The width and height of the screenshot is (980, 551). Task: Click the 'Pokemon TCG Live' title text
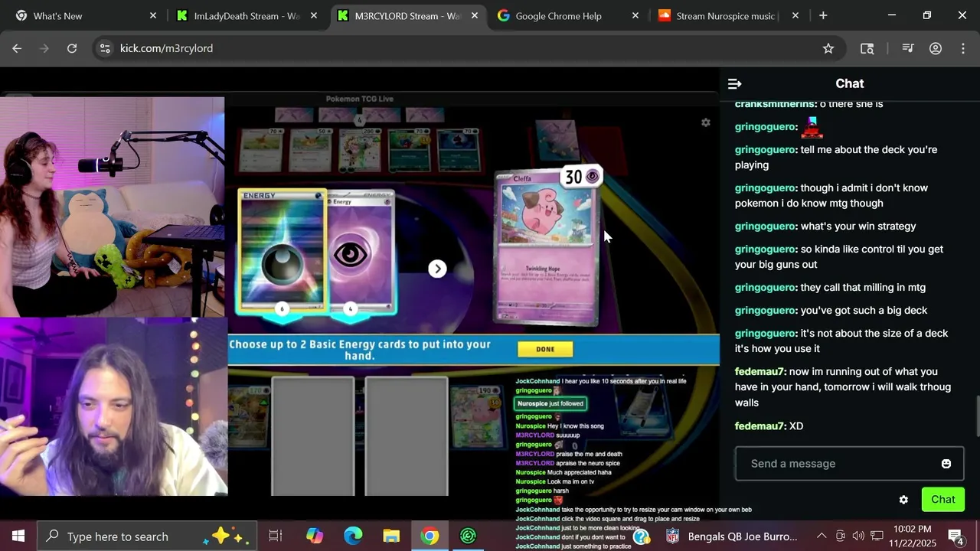pyautogui.click(x=360, y=99)
